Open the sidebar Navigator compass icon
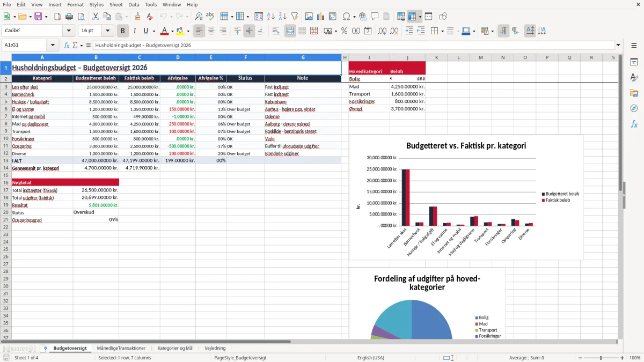The image size is (644, 362). point(634,108)
